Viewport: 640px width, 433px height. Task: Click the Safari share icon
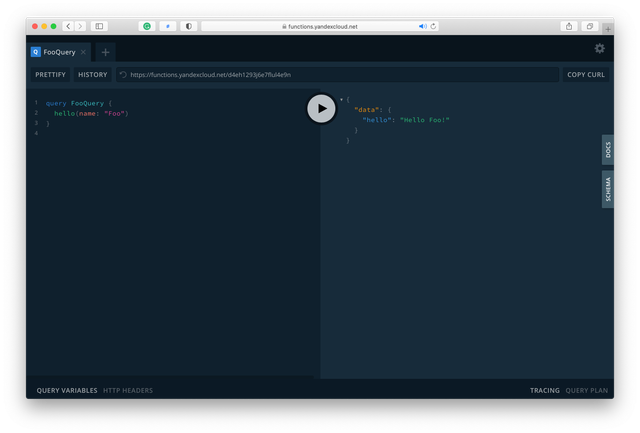coord(569,26)
